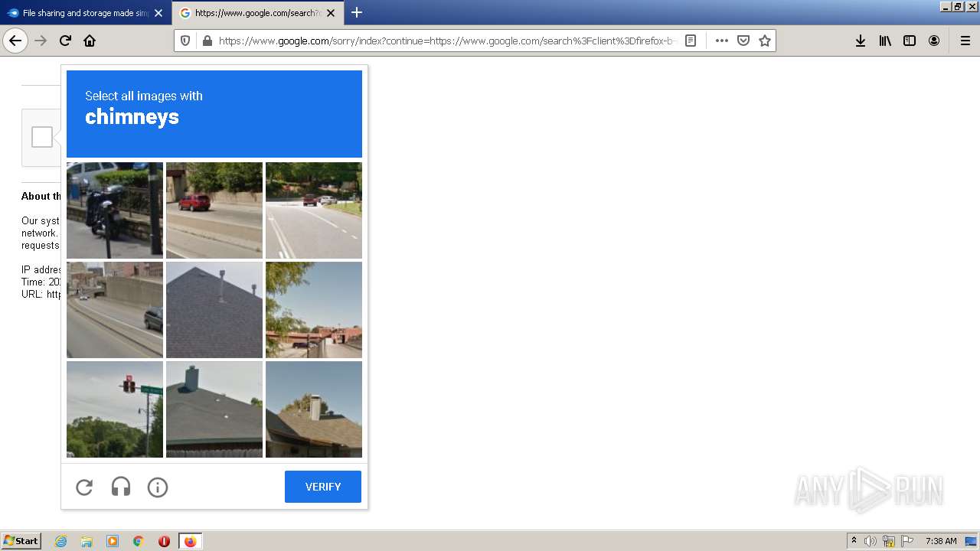View site security padlock details
Screen dimensions: 980x551
[x=206, y=41]
